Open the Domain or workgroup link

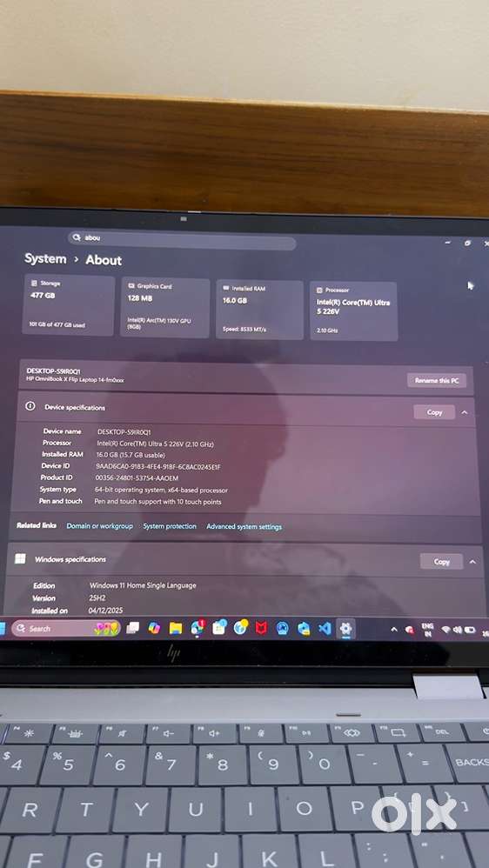[x=100, y=526]
